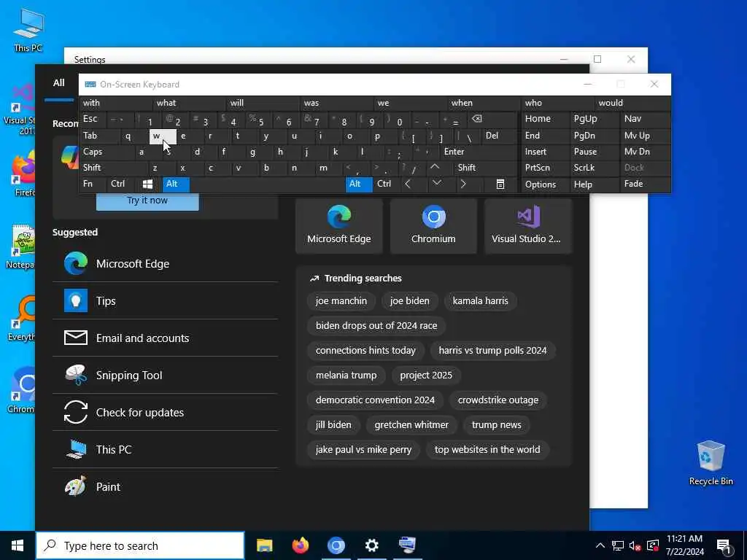Click the right arrow key on the On-Screen Keyboard

[x=463, y=184]
